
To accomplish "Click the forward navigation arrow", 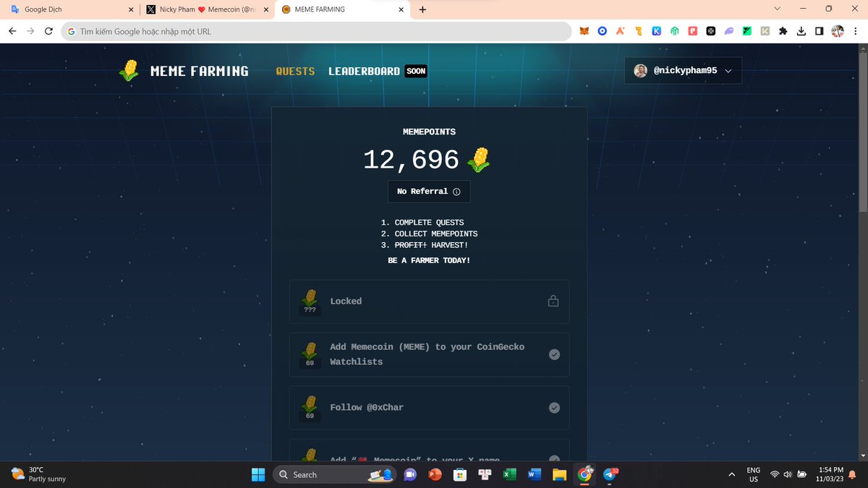I will [30, 31].
